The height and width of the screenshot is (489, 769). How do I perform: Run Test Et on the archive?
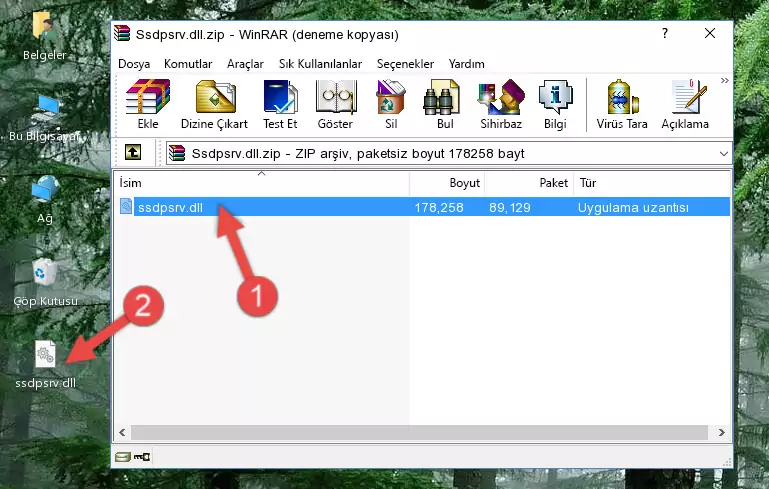click(280, 104)
